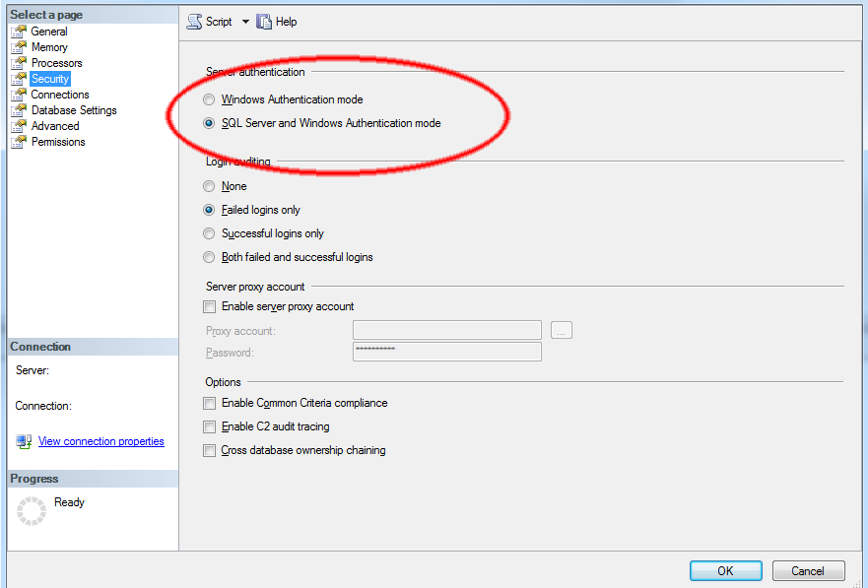Click the OK button

pos(725,570)
